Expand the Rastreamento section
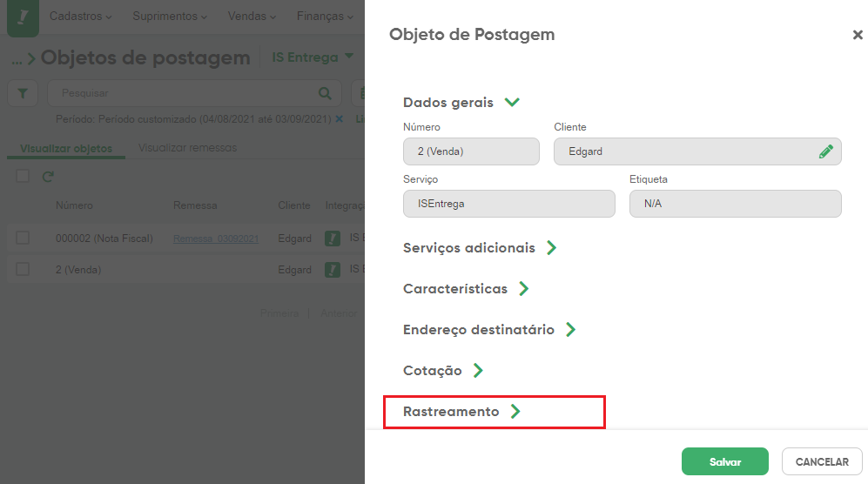 461,412
